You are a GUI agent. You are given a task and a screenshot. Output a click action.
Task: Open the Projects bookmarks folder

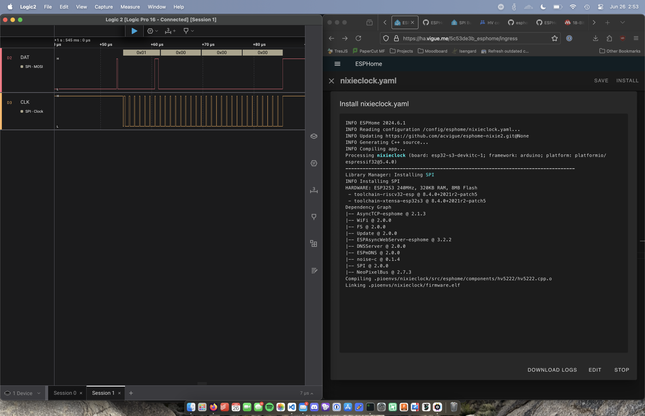click(401, 51)
